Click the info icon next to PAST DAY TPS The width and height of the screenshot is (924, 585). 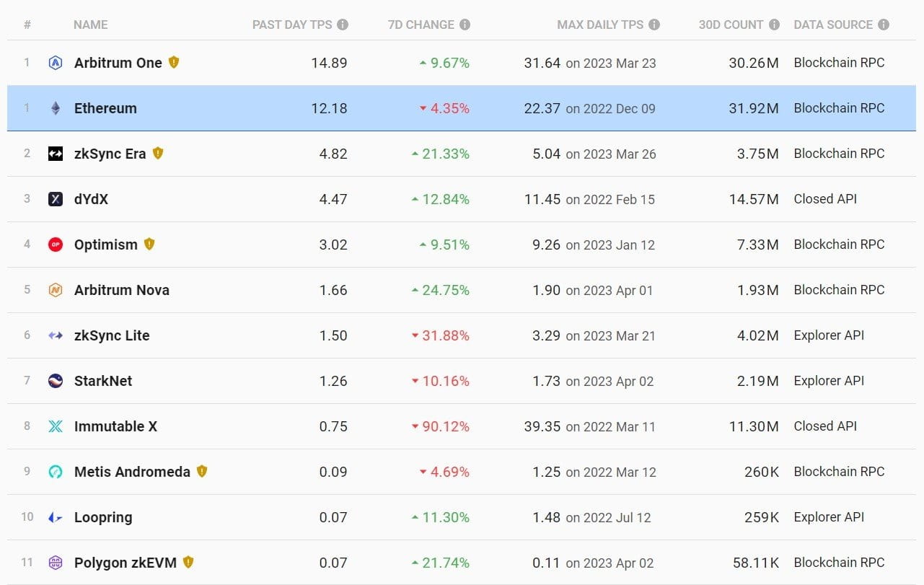coord(343,25)
